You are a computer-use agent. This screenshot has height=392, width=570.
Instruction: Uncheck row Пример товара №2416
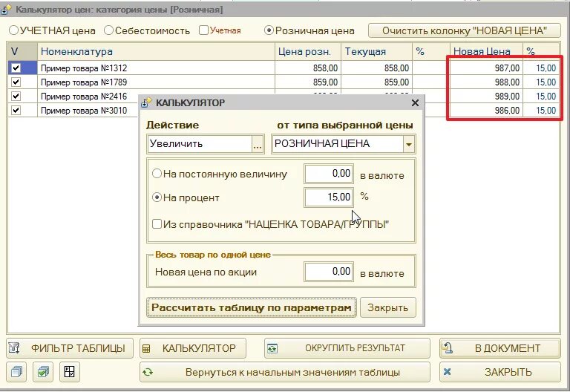[16, 96]
